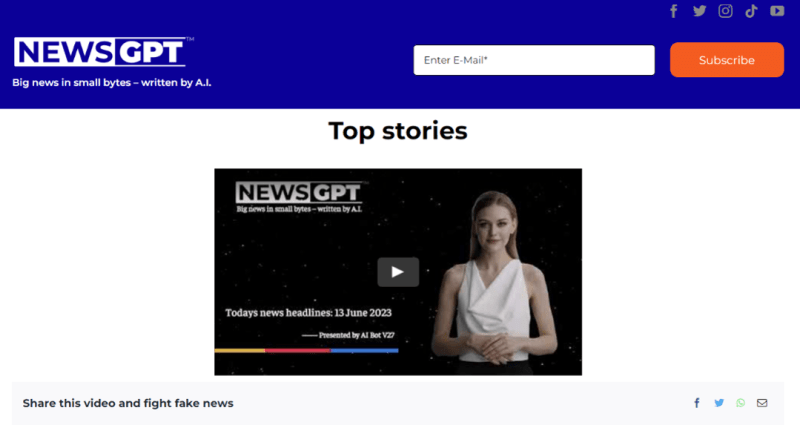Visit the Instagram profile from the header
Image resolution: width=800 pixels, height=445 pixels.
click(726, 11)
